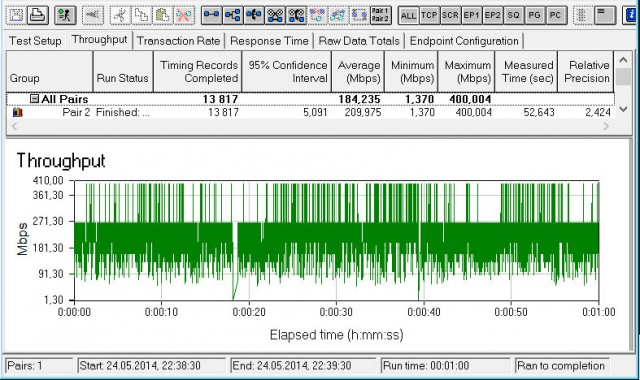Toggle the TCP filter button
Image resolution: width=640 pixels, height=380 pixels.
(x=429, y=16)
